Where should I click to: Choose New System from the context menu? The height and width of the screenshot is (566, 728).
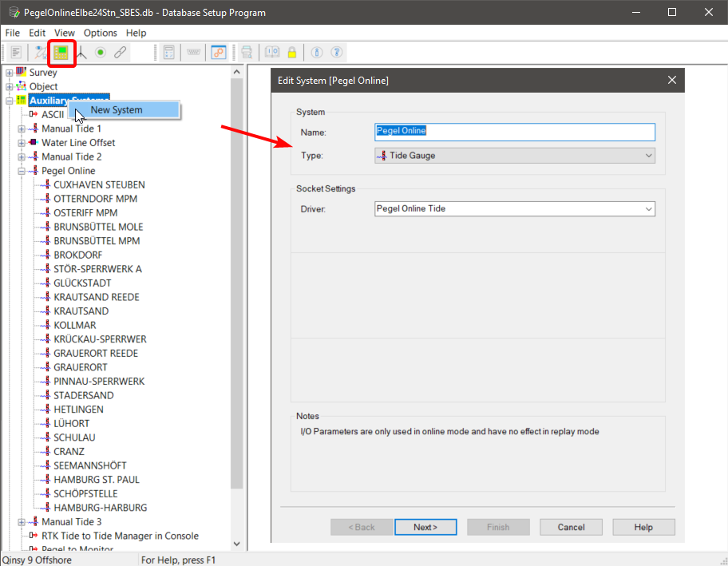[x=117, y=110]
